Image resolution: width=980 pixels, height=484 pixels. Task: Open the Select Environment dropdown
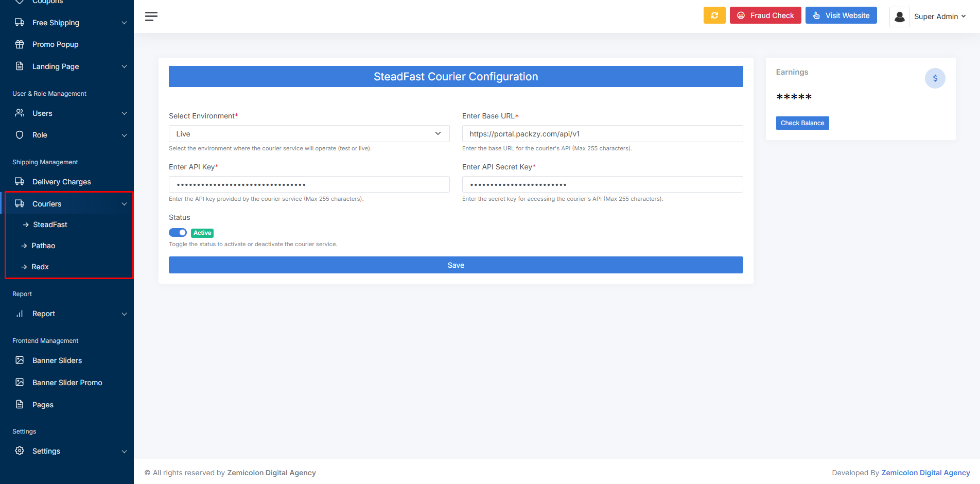(x=309, y=134)
